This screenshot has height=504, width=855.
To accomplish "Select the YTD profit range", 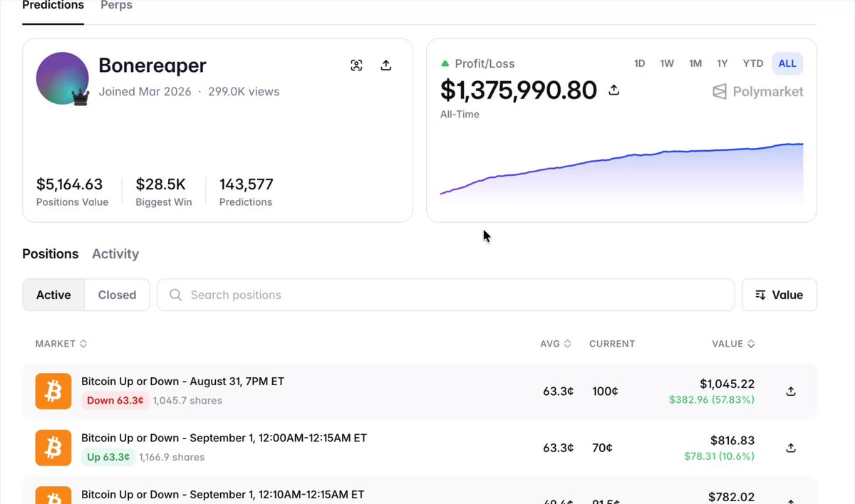I will coord(753,63).
